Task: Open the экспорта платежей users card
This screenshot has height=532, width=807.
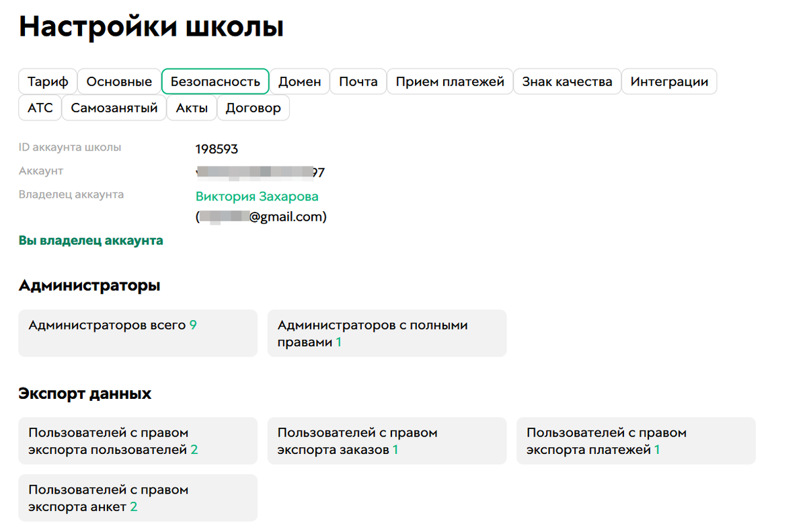Action: coord(636,441)
